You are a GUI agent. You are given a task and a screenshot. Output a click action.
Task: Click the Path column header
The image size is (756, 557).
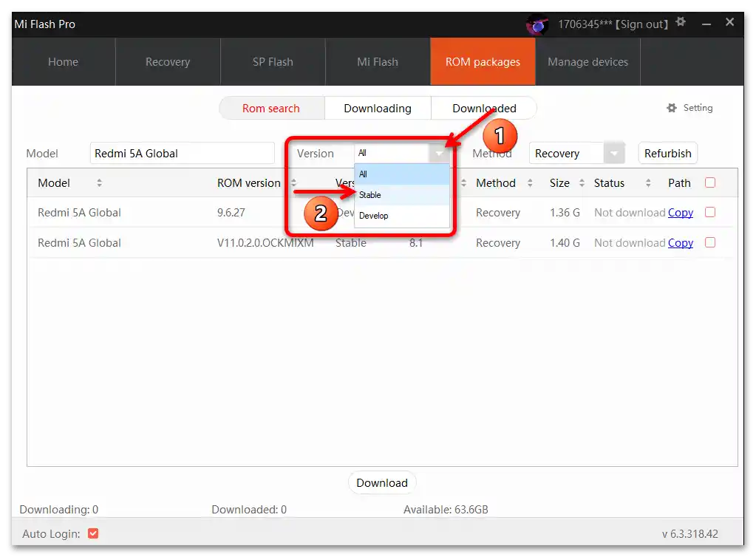[x=679, y=183]
